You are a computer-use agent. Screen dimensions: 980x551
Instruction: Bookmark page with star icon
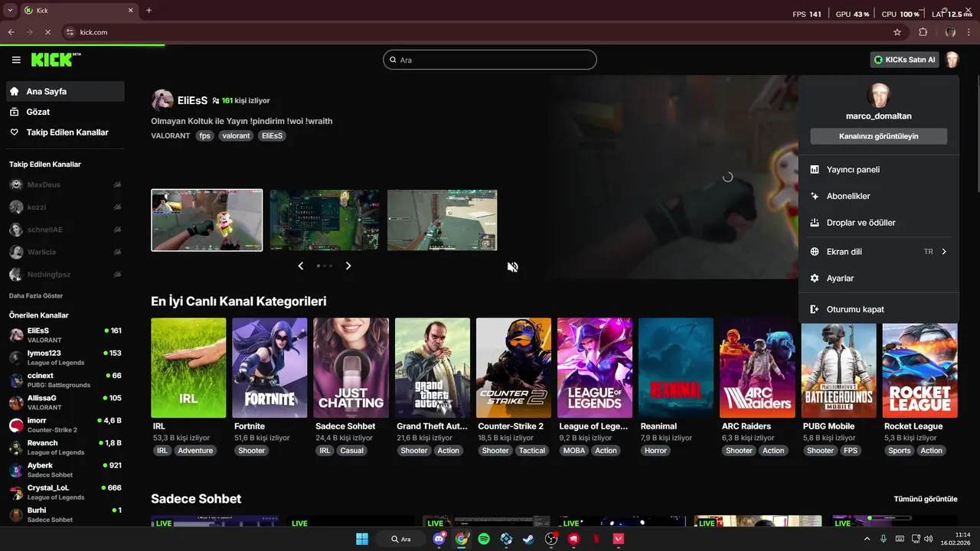coord(897,32)
